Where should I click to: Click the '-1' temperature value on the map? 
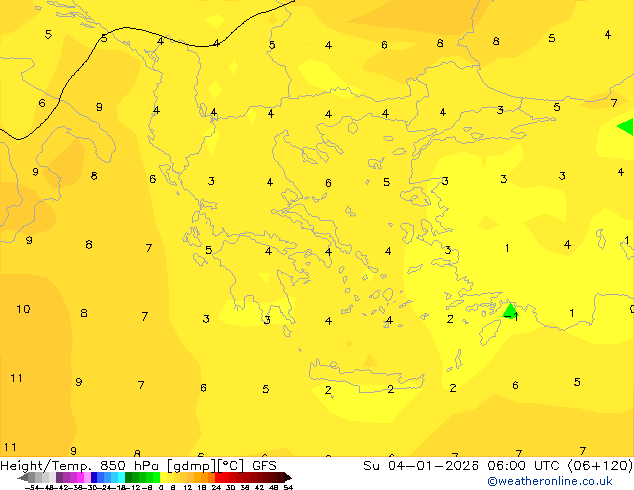point(511,316)
